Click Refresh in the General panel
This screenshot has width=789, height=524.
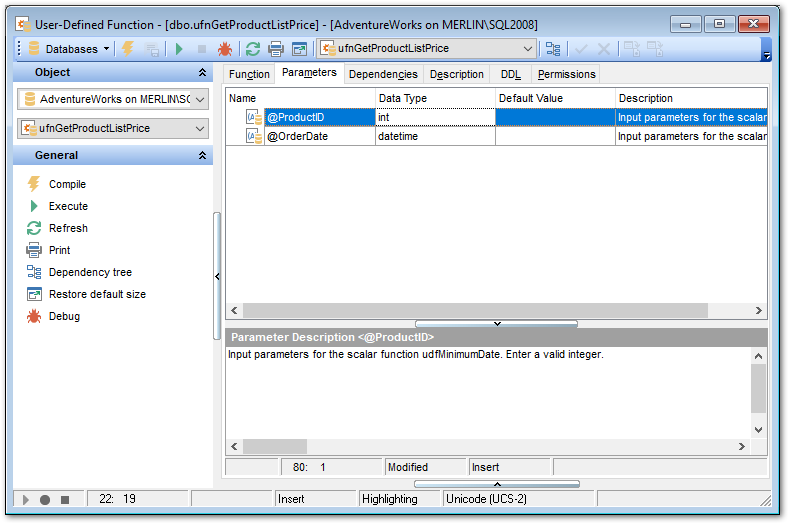68,228
